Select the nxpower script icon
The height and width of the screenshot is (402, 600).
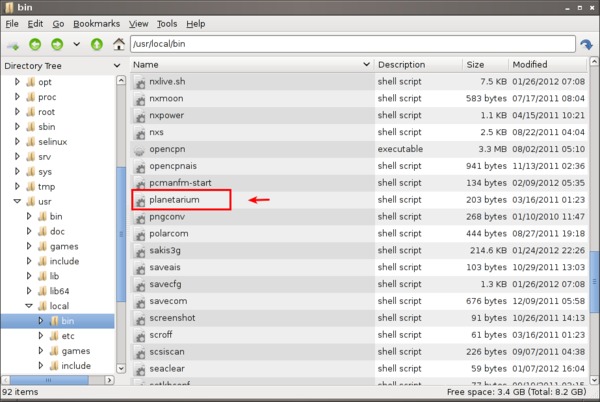(x=140, y=116)
